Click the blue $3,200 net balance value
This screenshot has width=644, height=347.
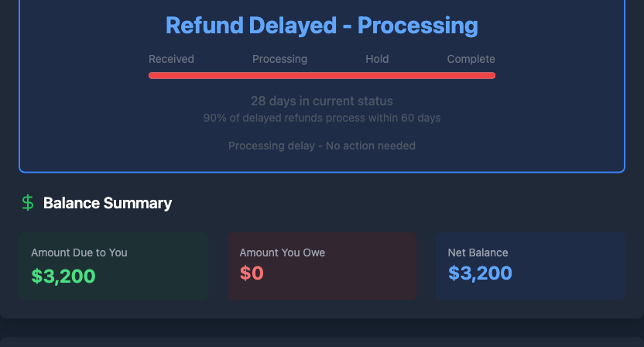coord(480,273)
